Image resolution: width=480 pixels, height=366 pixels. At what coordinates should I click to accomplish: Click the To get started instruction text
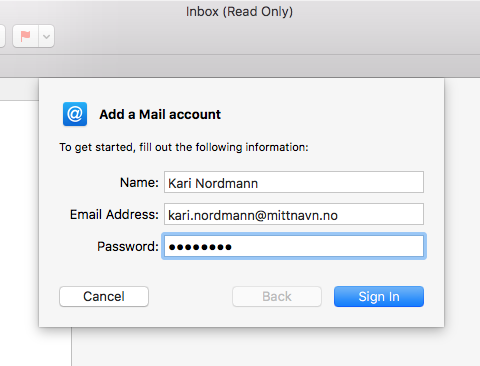(x=184, y=147)
